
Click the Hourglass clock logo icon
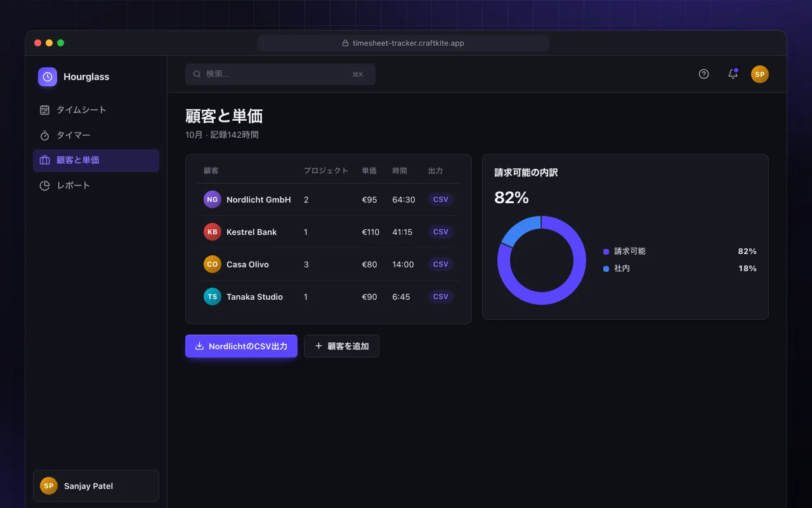click(48, 77)
